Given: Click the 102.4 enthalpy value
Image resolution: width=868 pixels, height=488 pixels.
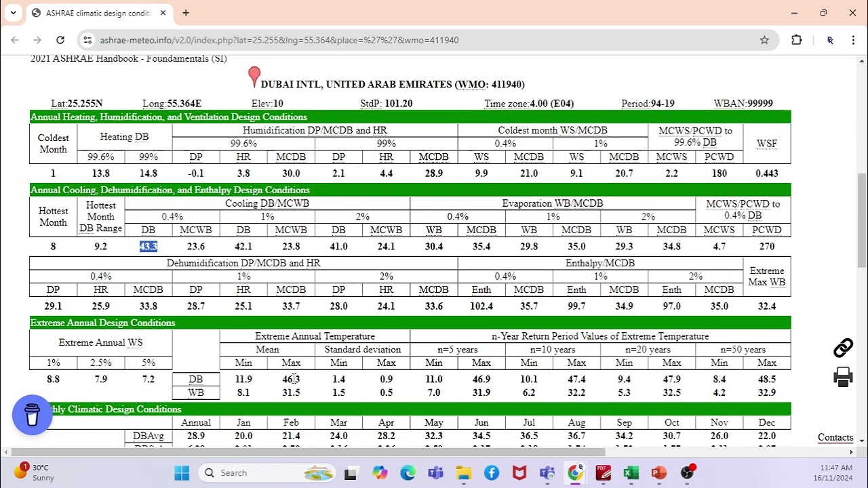Looking at the screenshot, I should [x=481, y=306].
